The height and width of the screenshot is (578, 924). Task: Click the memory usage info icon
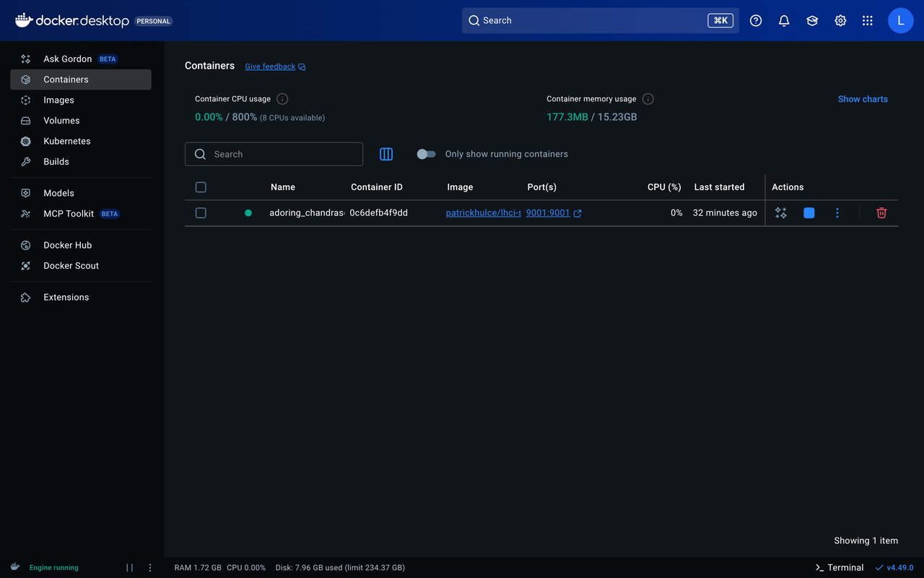[648, 99]
